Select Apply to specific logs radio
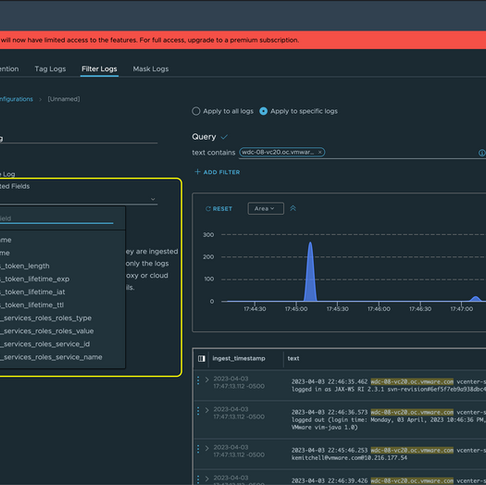Viewport: 486px width, 485px height. click(x=263, y=111)
